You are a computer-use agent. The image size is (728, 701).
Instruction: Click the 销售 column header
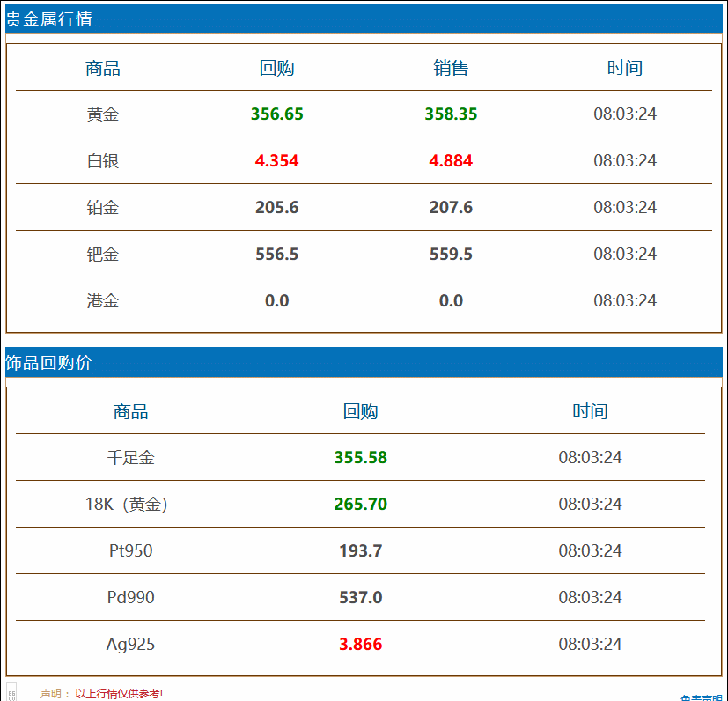tap(451, 68)
